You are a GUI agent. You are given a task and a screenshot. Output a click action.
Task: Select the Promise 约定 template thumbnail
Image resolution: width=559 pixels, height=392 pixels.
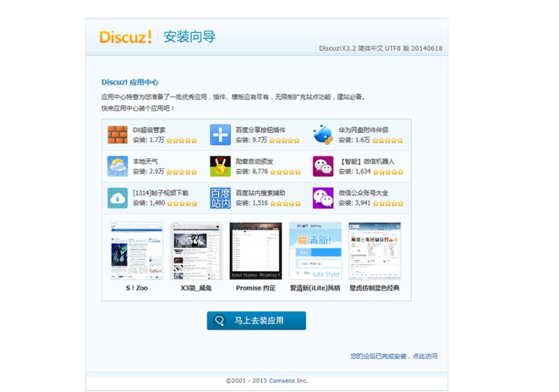256,251
